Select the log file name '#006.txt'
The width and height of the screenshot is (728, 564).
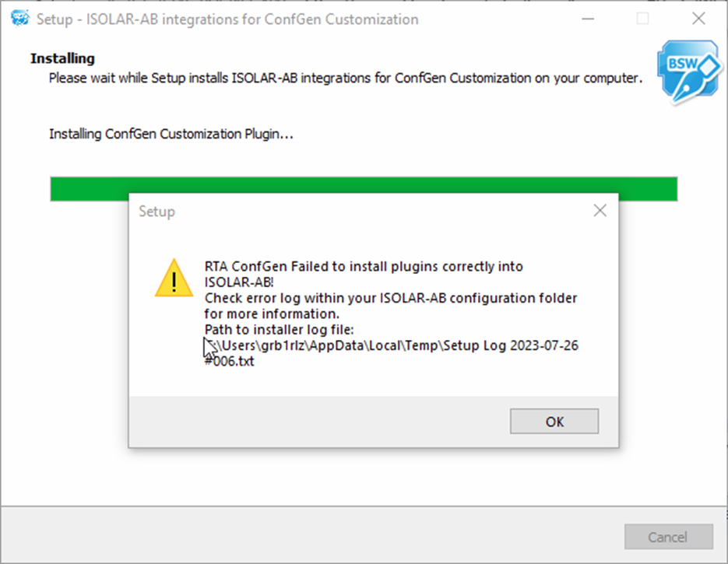[x=230, y=361]
